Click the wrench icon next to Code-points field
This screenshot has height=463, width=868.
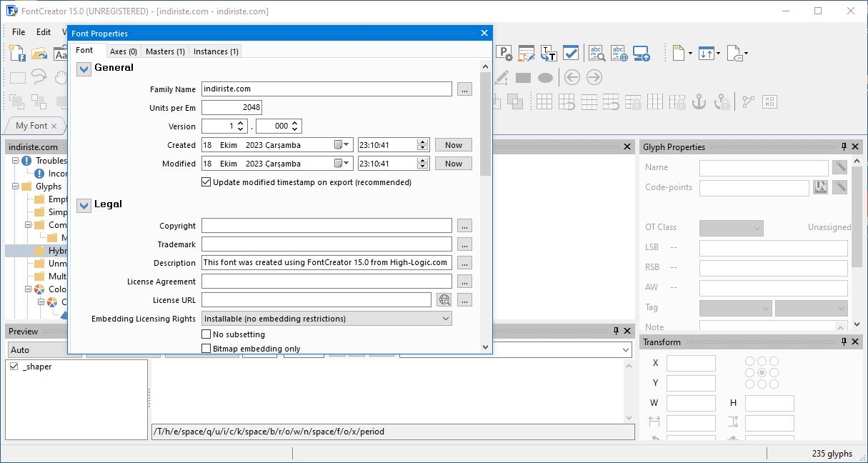[840, 187]
